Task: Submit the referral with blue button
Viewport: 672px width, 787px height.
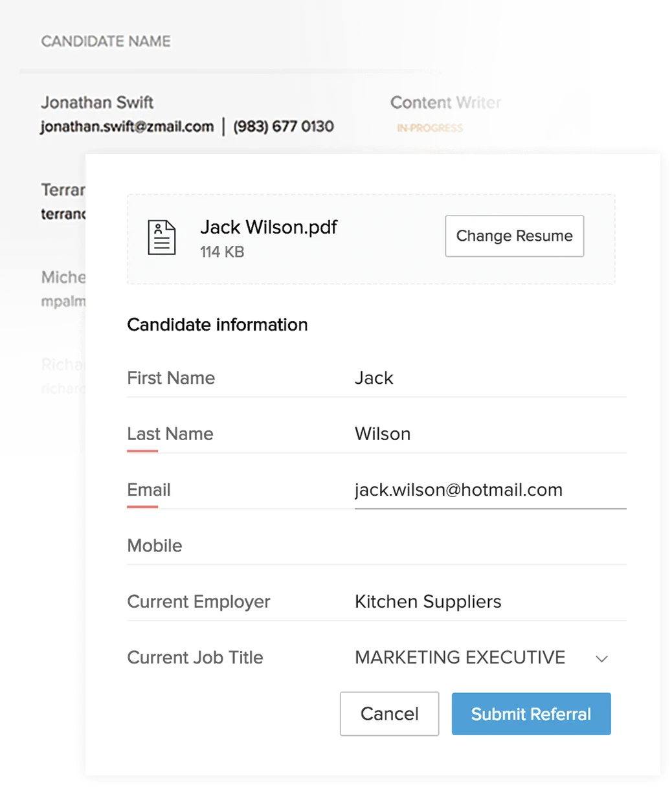Action: 531,714
